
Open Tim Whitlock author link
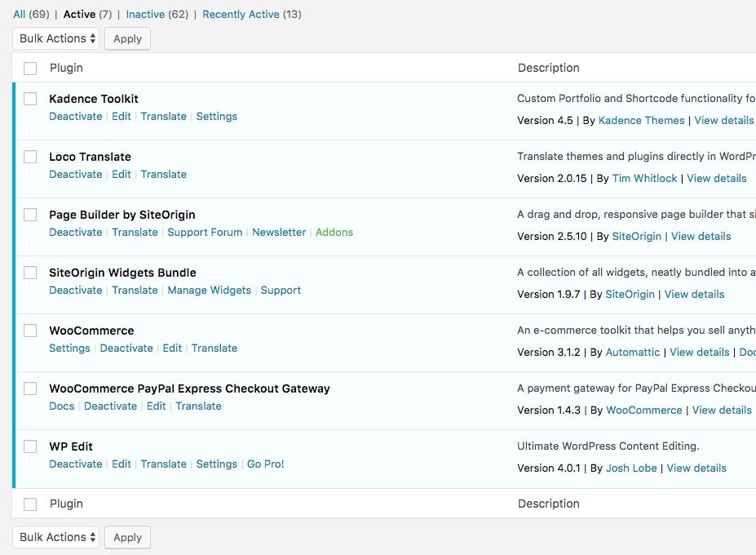(644, 178)
